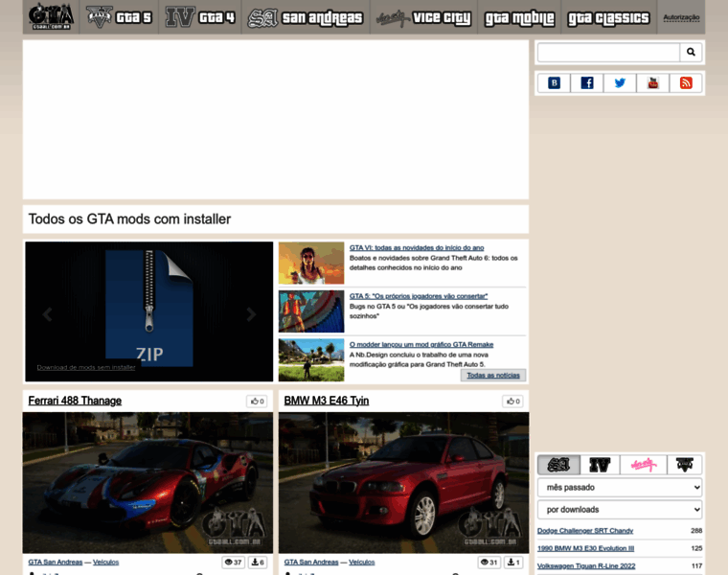The image size is (728, 575).
Task: Show next slide in the ZIP carousel
Action: 251,314
